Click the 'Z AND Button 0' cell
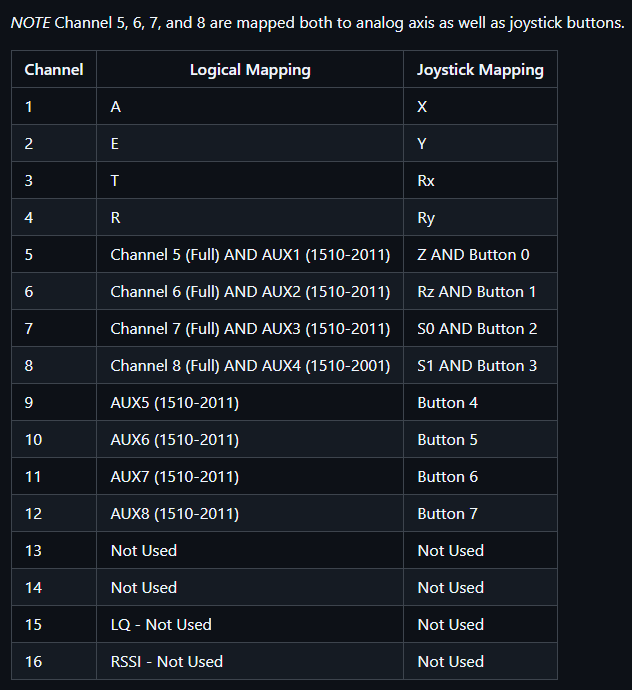 [473, 255]
